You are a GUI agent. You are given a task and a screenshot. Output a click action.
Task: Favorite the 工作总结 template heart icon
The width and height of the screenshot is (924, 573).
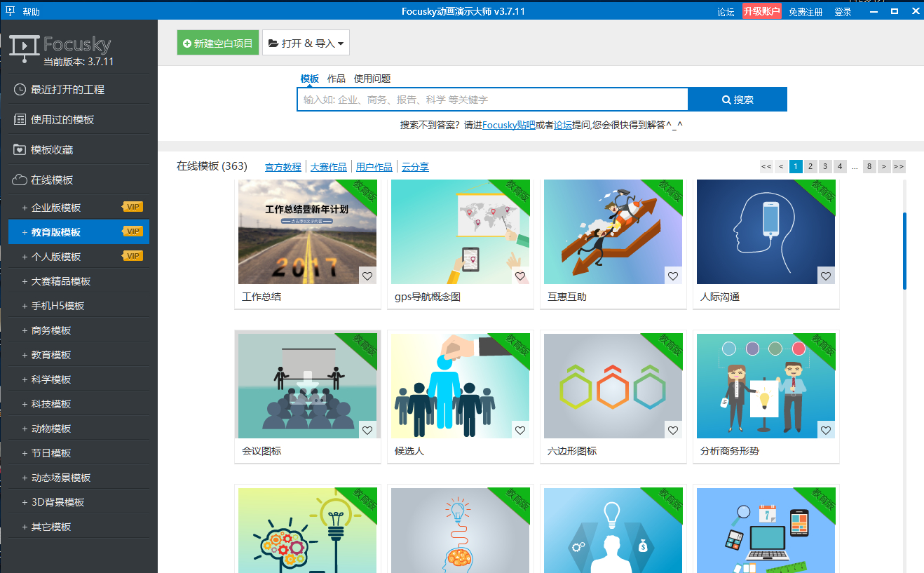tap(367, 276)
